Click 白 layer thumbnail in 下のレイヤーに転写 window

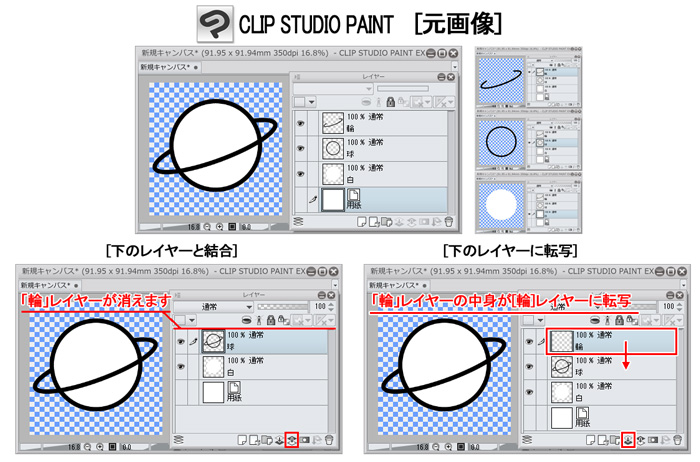[562, 392]
